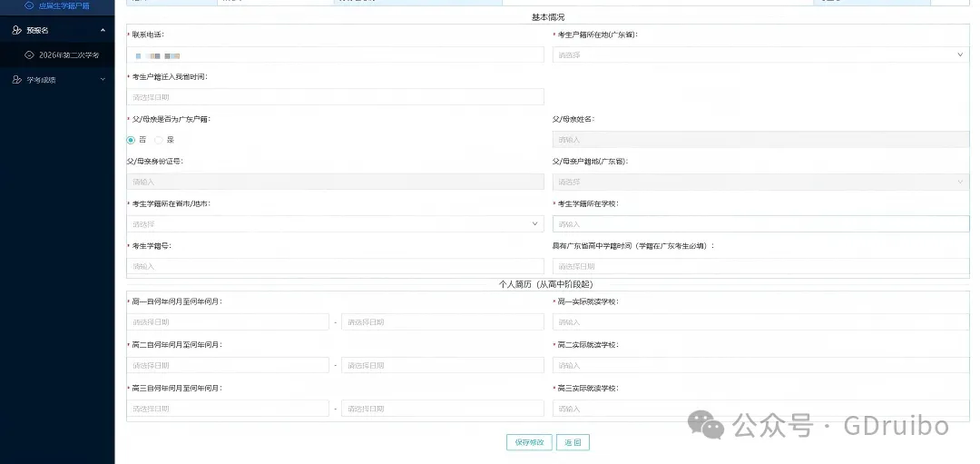
Task: Click the 高一自何年何月至何年何月 label
Action: [177, 301]
